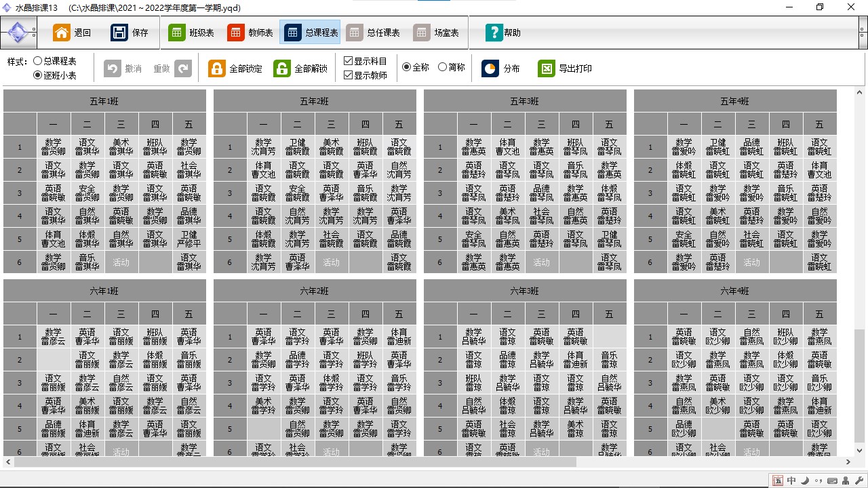Viewport: 868px width, 488px height.
Task: Click the 中 input method tray indicator
Action: tap(791, 481)
